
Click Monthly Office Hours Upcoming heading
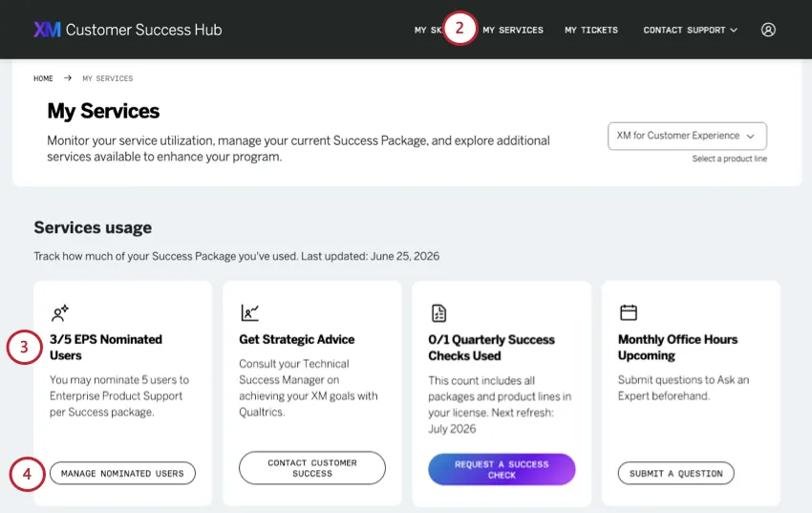point(677,348)
